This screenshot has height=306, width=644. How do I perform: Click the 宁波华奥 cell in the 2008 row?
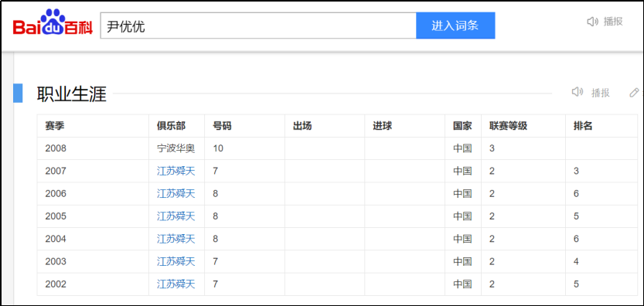[175, 148]
